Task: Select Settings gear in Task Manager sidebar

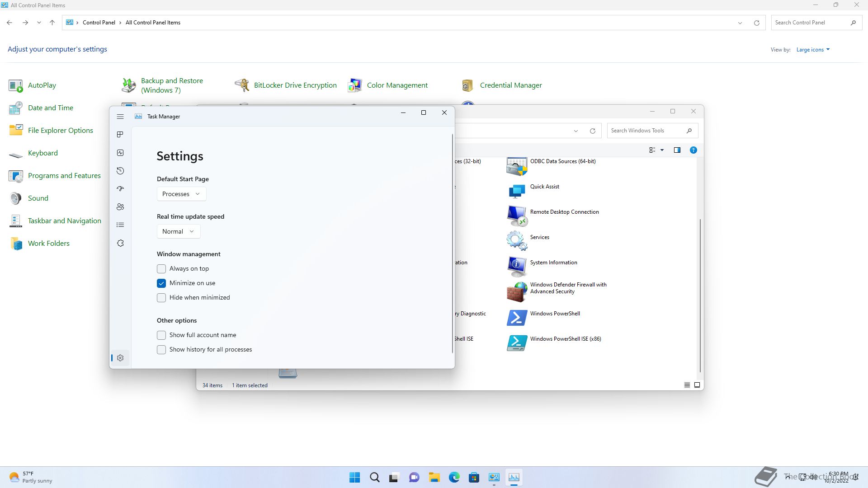Action: coord(120,358)
